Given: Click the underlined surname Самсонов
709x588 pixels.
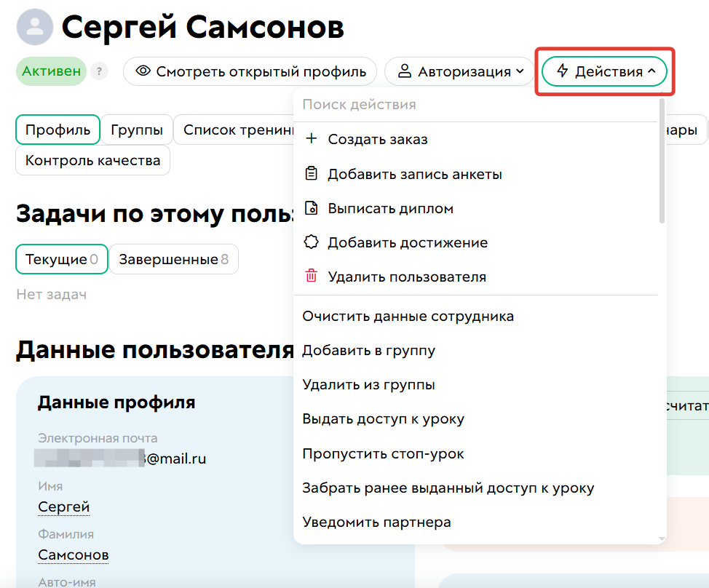Looking at the screenshot, I should click(x=73, y=555).
